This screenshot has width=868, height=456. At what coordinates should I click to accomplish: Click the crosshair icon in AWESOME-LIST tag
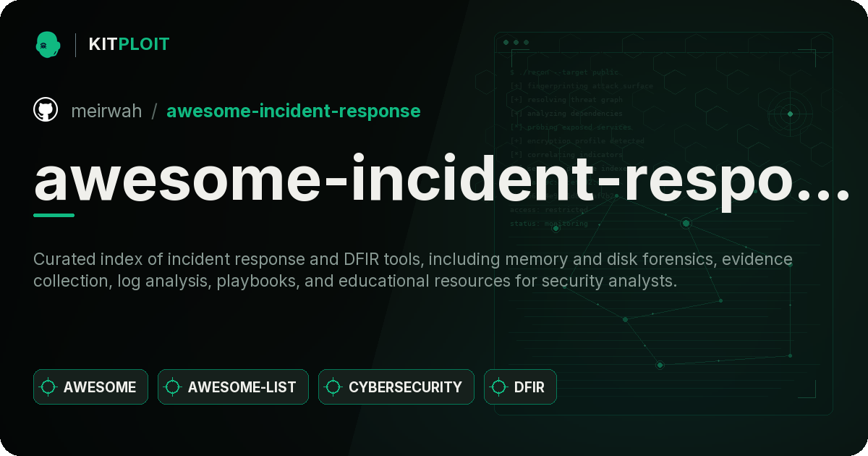coord(173,387)
